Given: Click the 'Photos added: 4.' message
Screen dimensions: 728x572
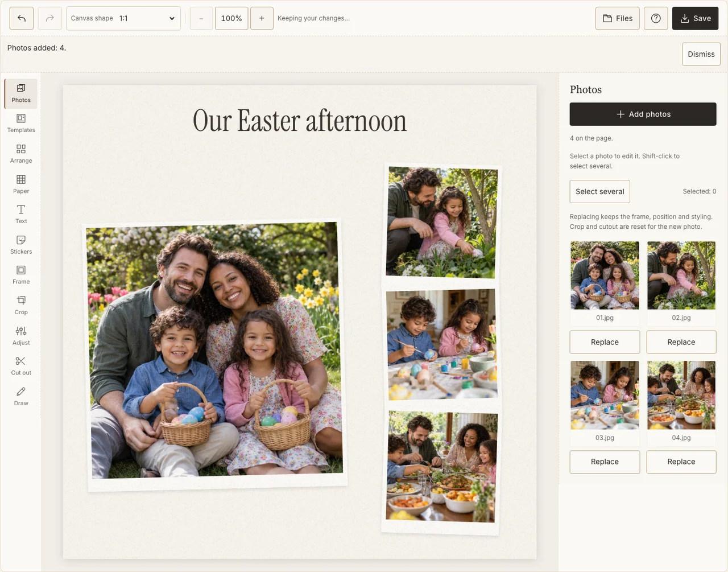Looking at the screenshot, I should [36, 48].
